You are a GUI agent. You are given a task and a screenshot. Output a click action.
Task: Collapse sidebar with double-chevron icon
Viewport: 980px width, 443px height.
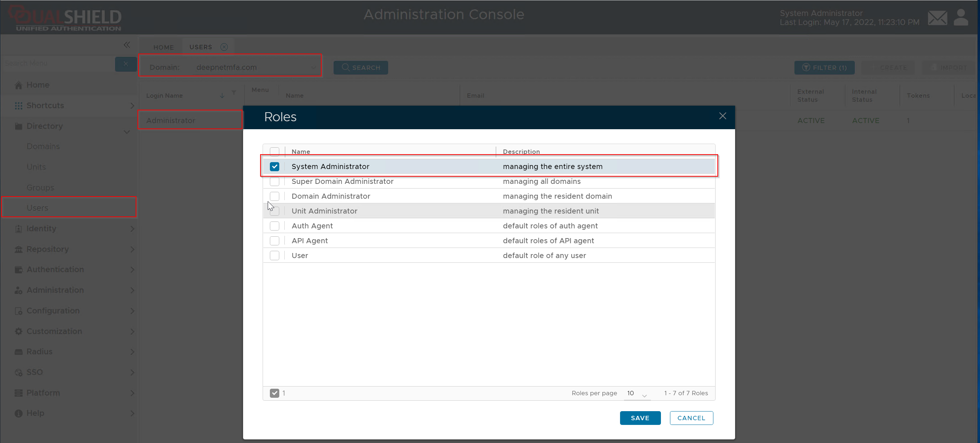pyautogui.click(x=127, y=45)
